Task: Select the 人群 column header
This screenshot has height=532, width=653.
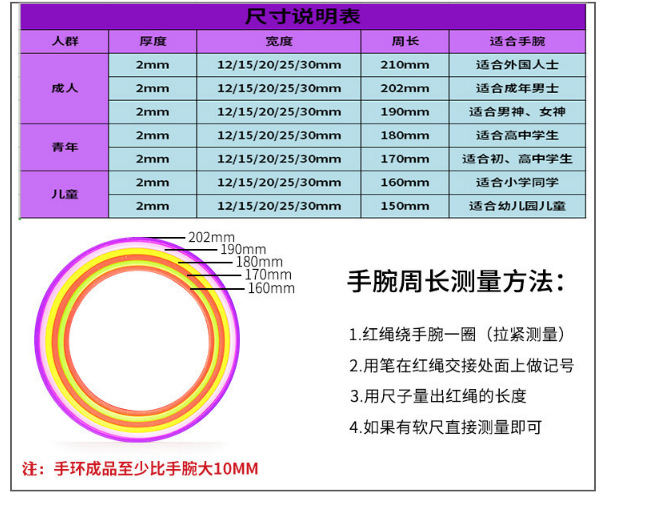Action: coord(64,42)
